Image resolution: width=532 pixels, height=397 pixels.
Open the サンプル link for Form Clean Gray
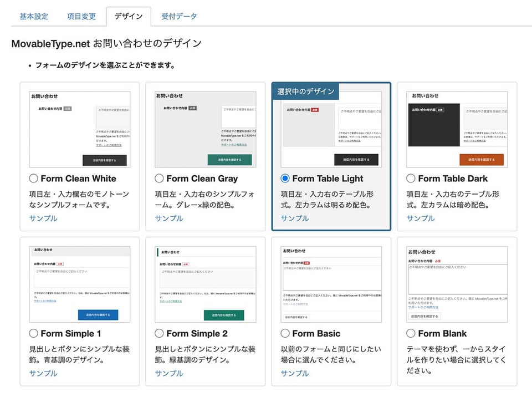click(x=169, y=218)
